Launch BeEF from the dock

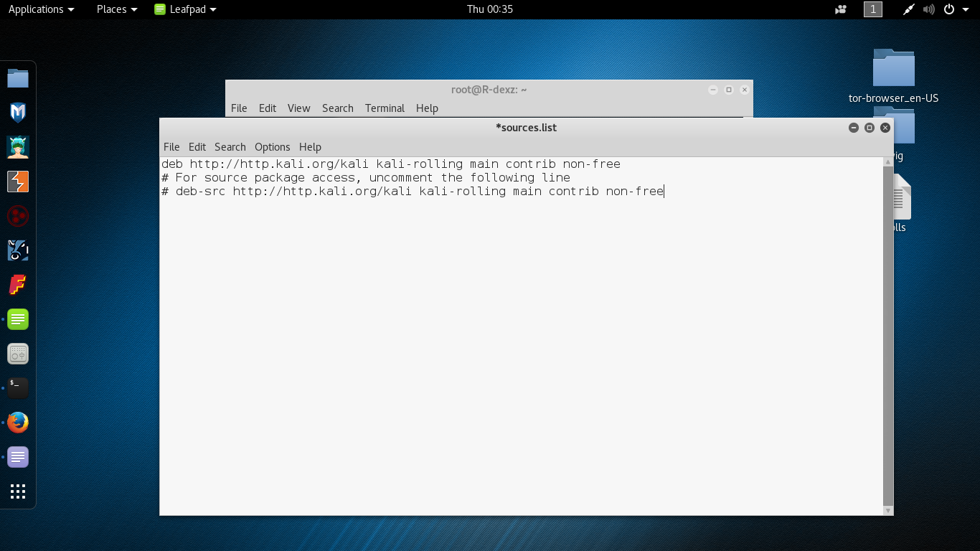tap(17, 250)
